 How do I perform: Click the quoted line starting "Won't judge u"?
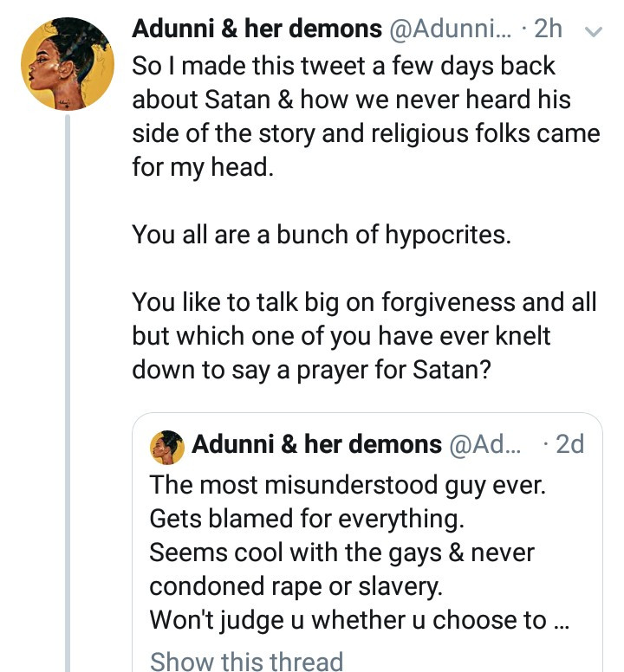click(347, 621)
